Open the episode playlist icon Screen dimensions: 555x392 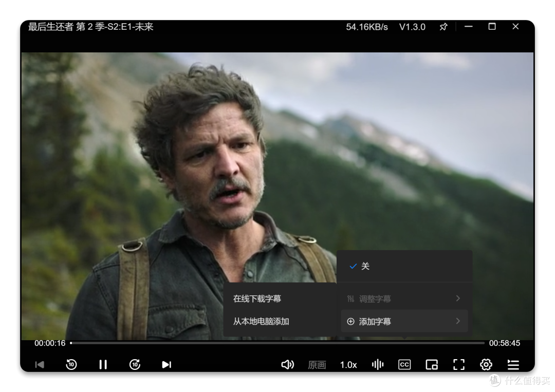[513, 364]
